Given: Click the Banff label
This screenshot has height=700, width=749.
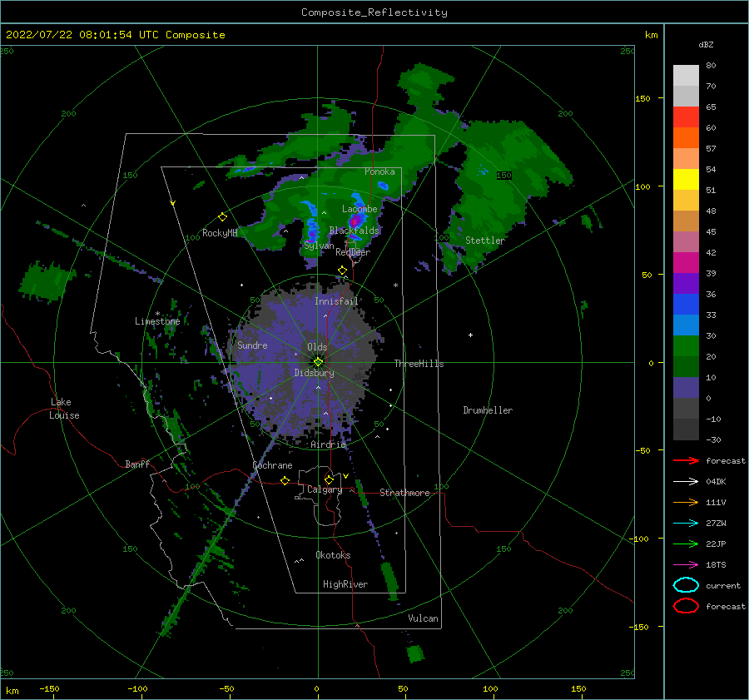Looking at the screenshot, I should pos(137,464).
